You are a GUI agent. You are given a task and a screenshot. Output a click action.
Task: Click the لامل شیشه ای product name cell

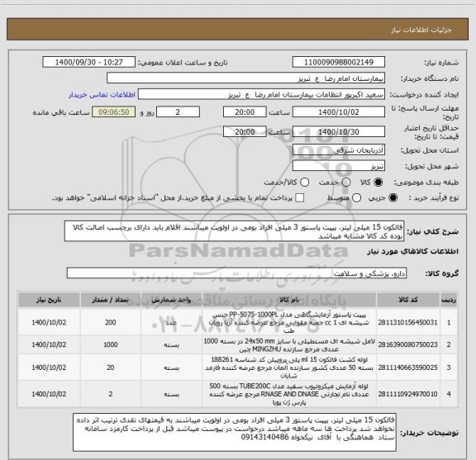289,344
